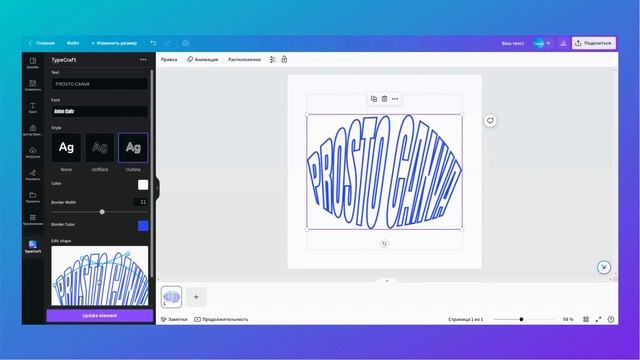Click the add comment icon beside the page

490,120
